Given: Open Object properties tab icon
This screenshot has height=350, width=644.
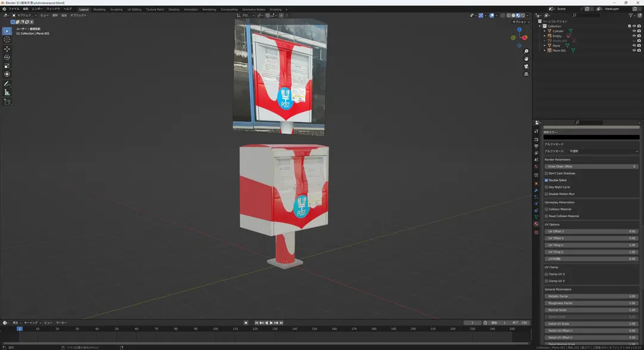Looking at the screenshot, I should point(537,183).
